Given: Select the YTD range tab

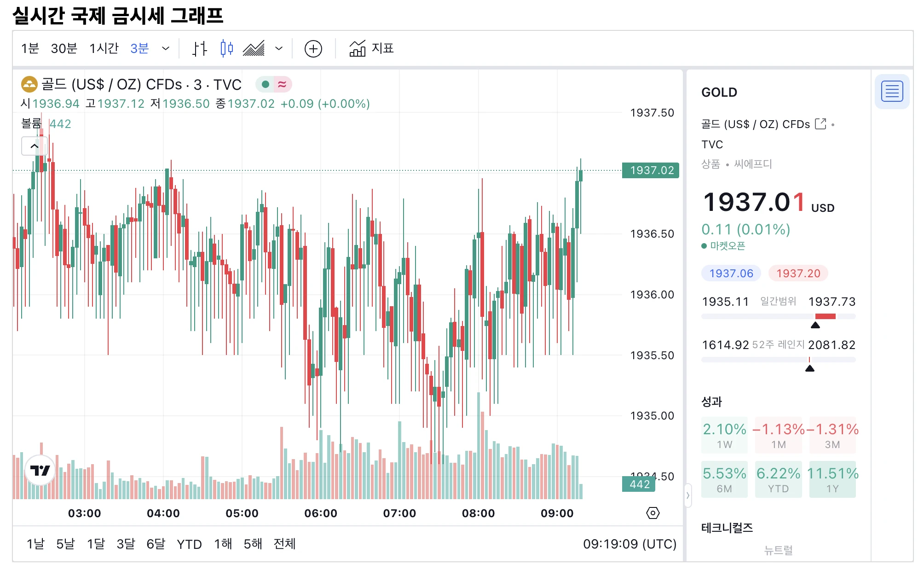Looking at the screenshot, I should coord(189,544).
